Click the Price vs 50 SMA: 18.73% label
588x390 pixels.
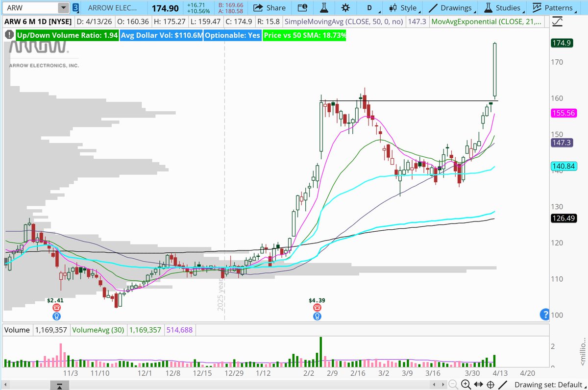tap(304, 36)
